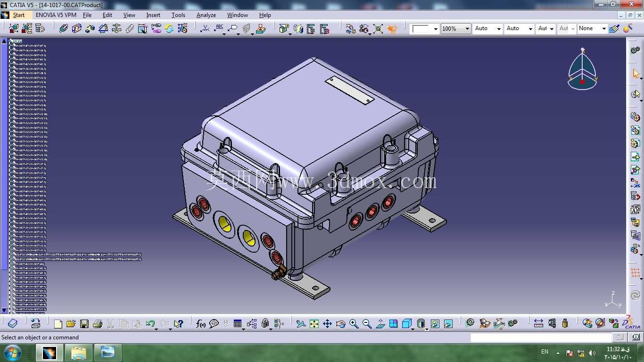Activate the Pan view tool
The height and width of the screenshot is (362, 644).
[x=328, y=324]
